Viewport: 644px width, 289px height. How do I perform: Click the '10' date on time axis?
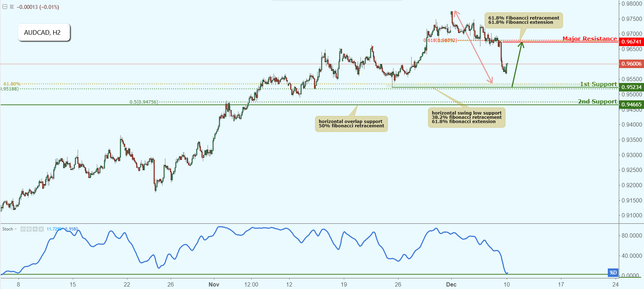(x=507, y=284)
